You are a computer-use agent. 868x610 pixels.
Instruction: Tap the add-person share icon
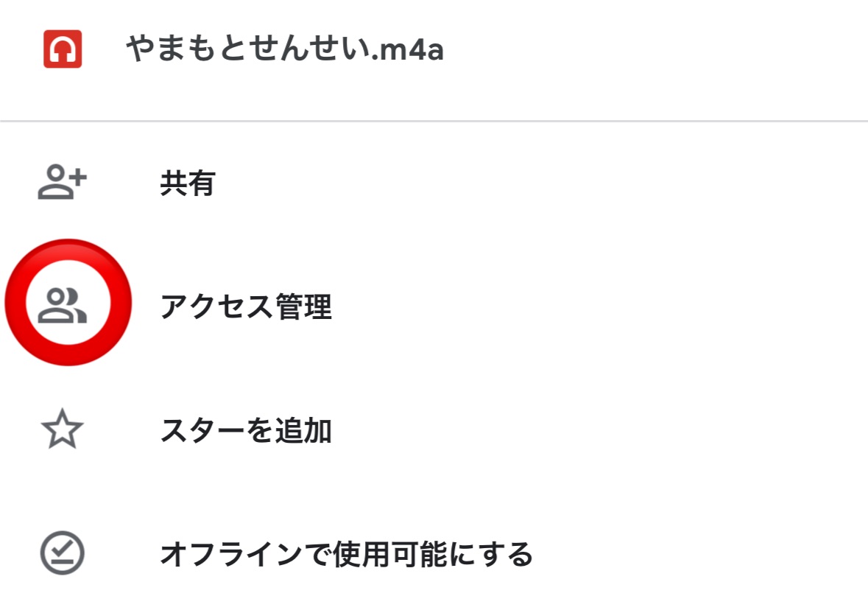pyautogui.click(x=63, y=183)
